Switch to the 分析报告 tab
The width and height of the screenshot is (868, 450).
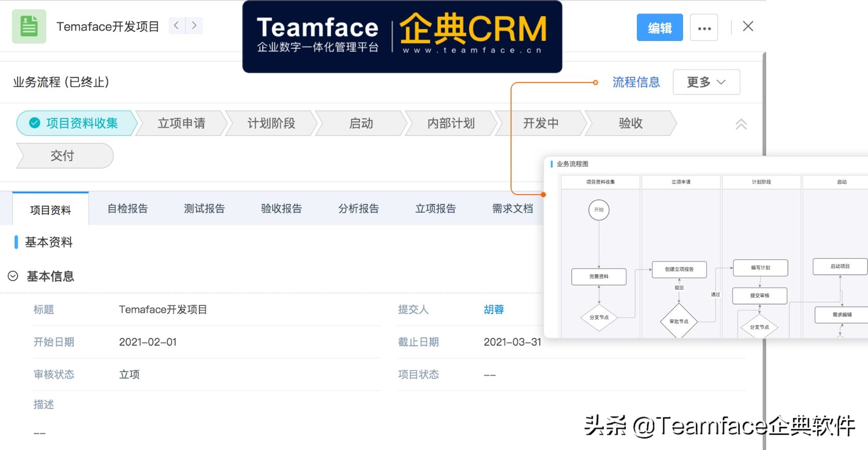click(358, 208)
